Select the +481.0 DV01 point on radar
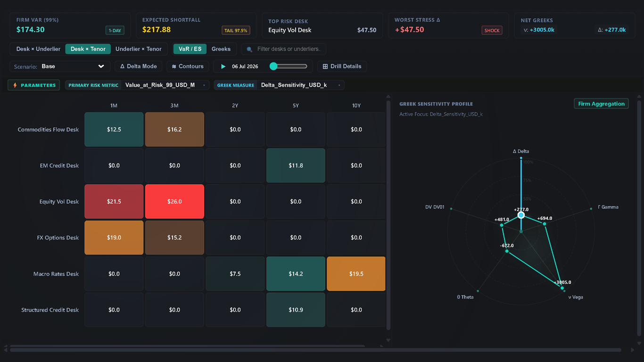 click(502, 225)
